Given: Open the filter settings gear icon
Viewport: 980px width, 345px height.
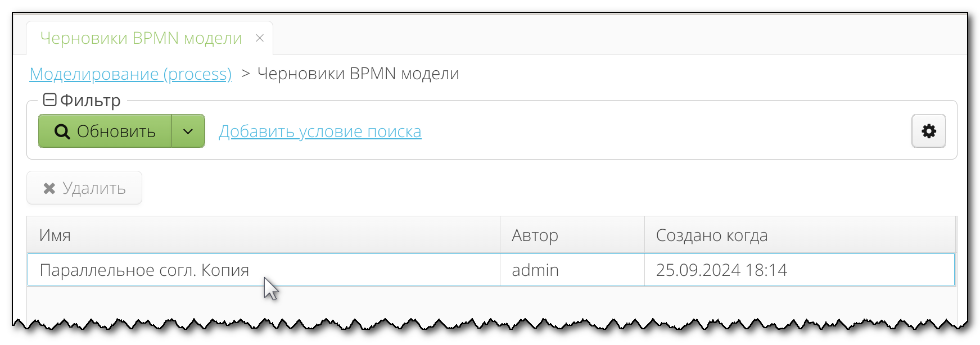Looking at the screenshot, I should click(x=929, y=131).
